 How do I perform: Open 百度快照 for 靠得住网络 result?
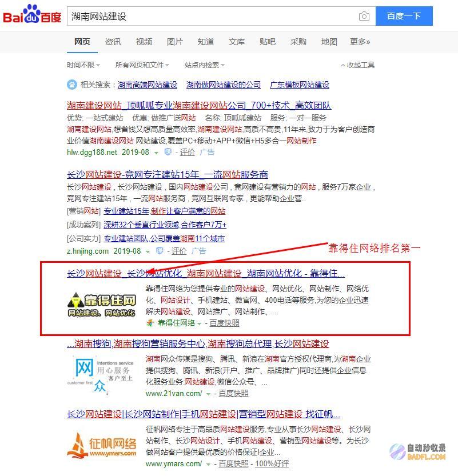tap(225, 323)
